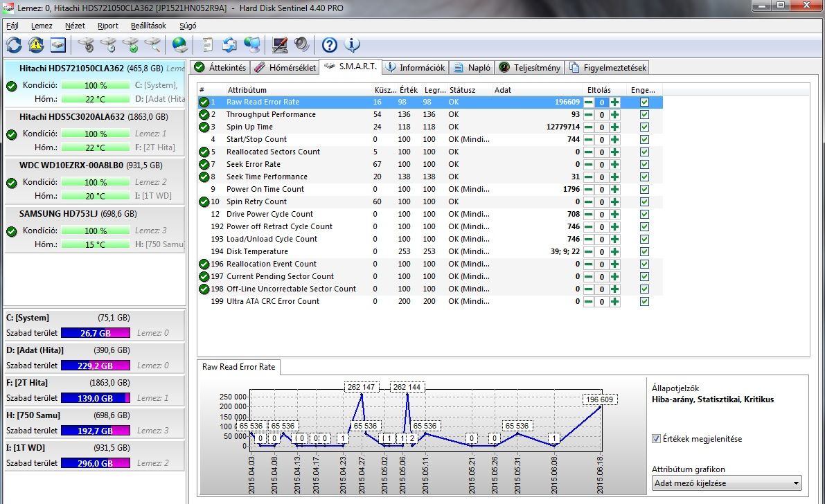Screen dimensions: 825x504
Task: Click the disk with clock icon
Action: pyautogui.click(x=108, y=45)
